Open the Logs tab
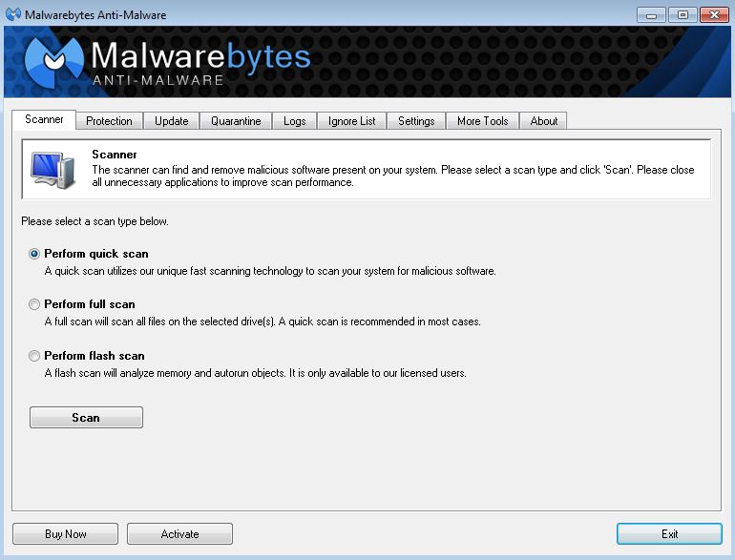Image resolution: width=735 pixels, height=560 pixels. (x=294, y=121)
